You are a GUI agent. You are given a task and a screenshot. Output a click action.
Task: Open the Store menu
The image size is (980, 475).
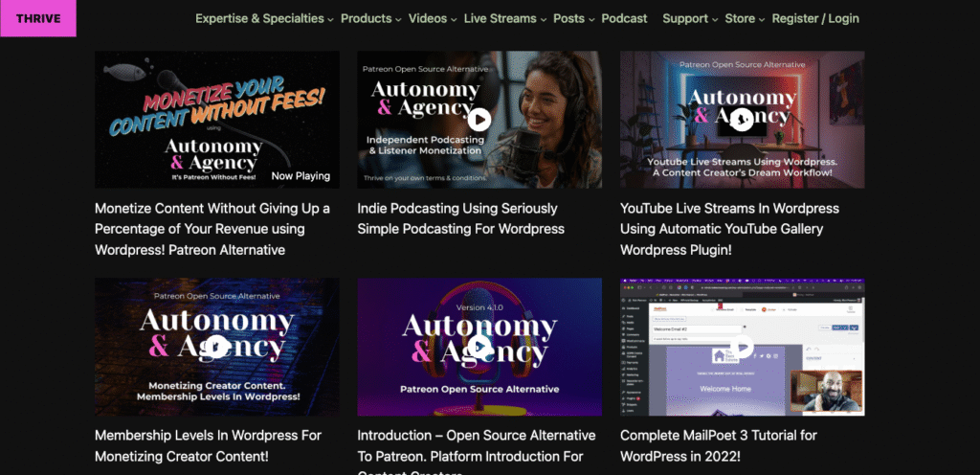coord(745,18)
